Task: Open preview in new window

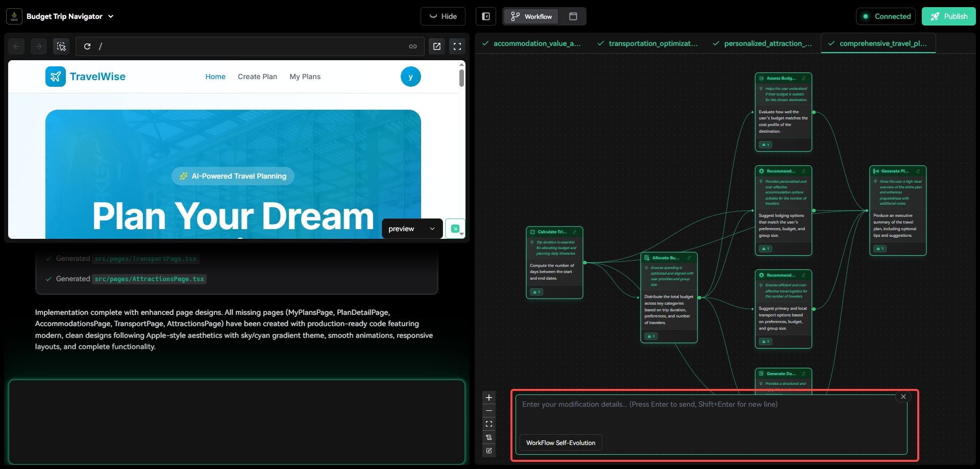Action: pyautogui.click(x=437, y=46)
